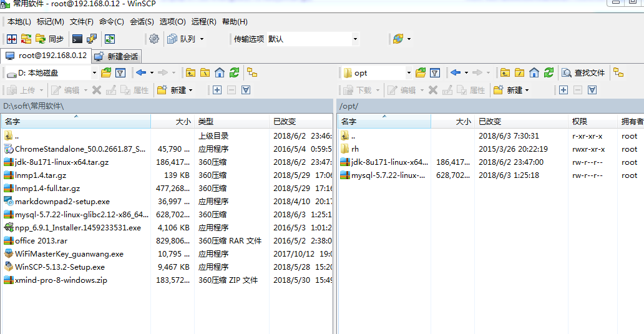Open the 帮助(H) menu

pos(235,22)
